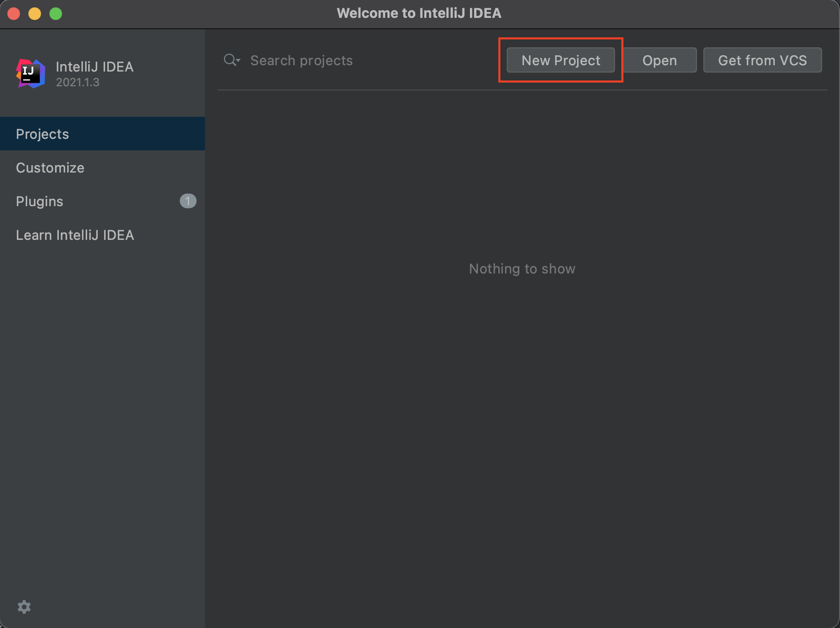Minimize window using yellow button
This screenshot has width=840, height=628.
[35, 14]
